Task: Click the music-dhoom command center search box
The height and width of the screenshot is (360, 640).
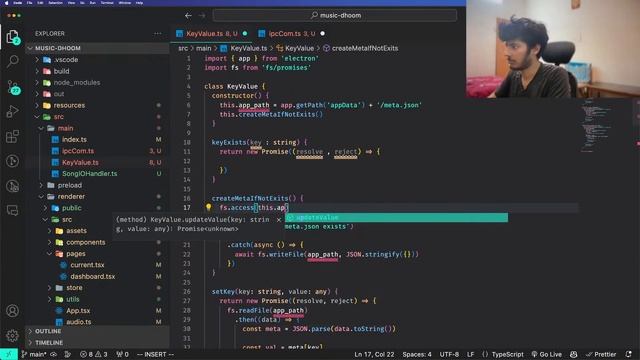Action: click(x=335, y=16)
